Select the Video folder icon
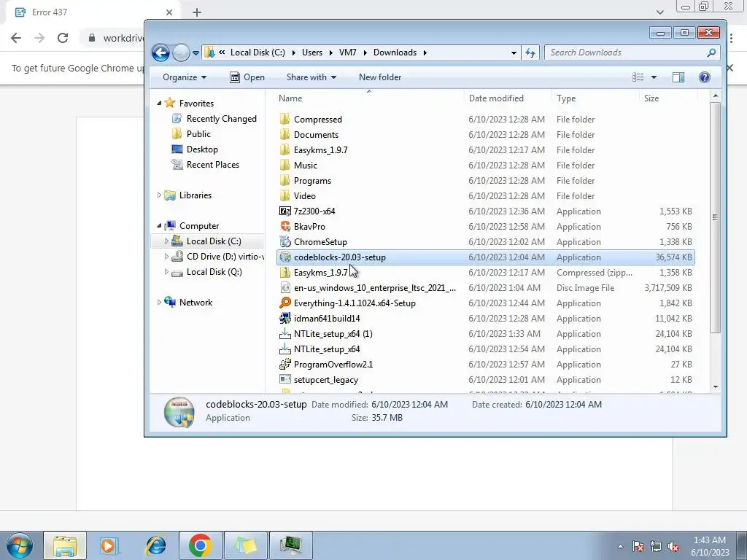 (x=285, y=195)
